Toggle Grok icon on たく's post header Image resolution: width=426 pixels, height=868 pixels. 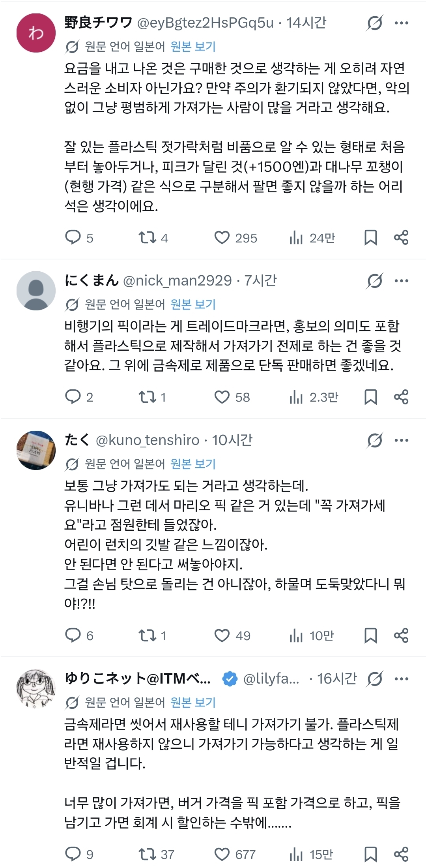(x=374, y=440)
